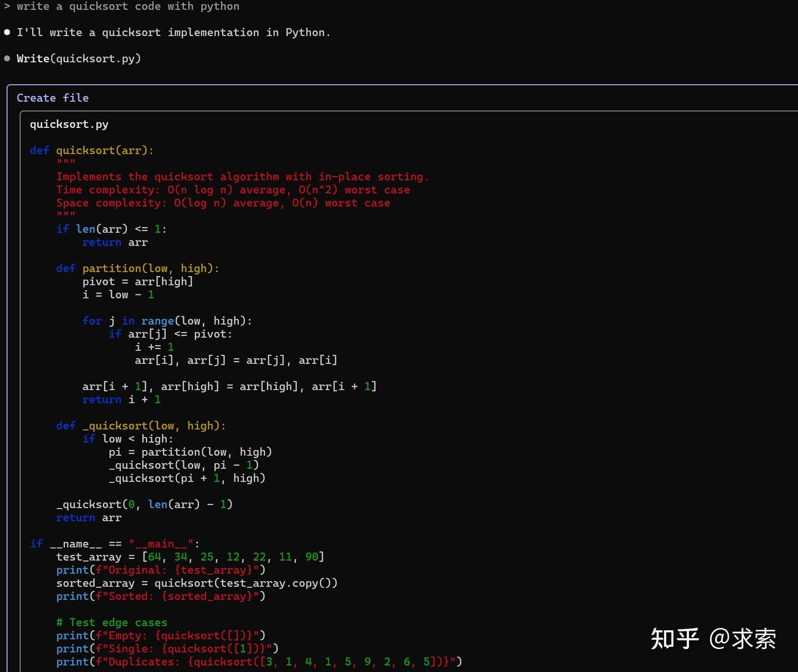Select the "def quicksort(arr):" definition line
The height and width of the screenshot is (672, 798).
[91, 150]
